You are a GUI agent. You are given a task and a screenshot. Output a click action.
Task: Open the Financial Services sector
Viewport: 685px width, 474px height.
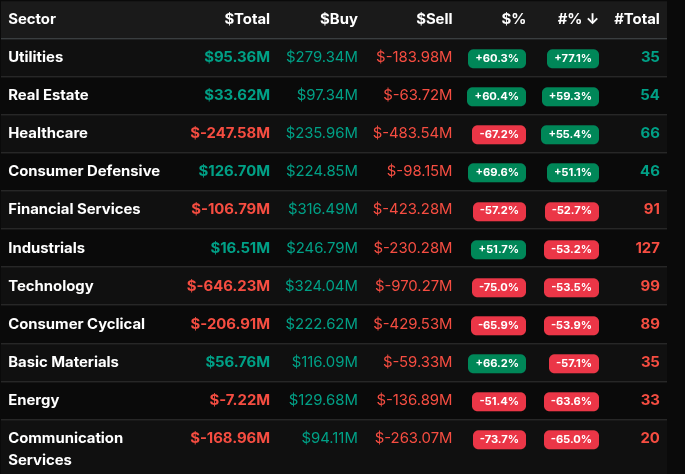74,209
